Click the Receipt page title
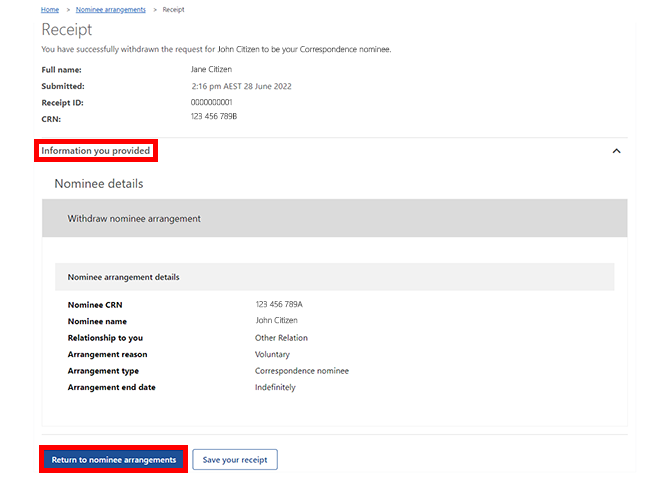Screen dimensions: 650x478 click(66, 30)
